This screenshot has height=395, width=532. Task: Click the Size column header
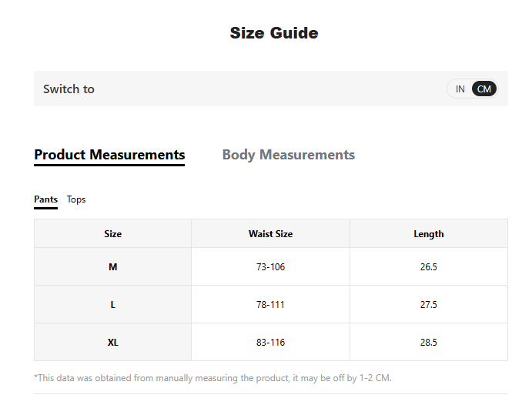coord(113,234)
